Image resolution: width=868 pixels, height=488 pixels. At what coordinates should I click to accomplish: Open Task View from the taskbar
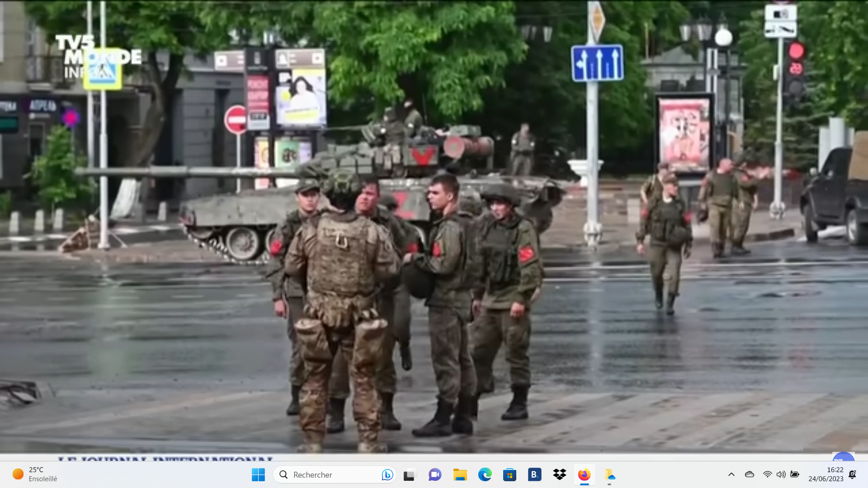[409, 474]
